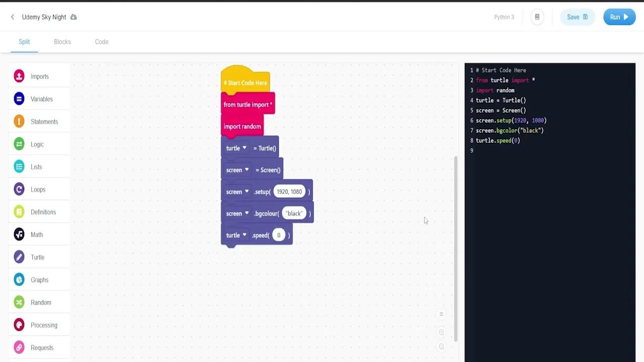Expand variable dropdown on turtle = Turtle() block
The width and height of the screenshot is (644, 362).
tap(245, 148)
